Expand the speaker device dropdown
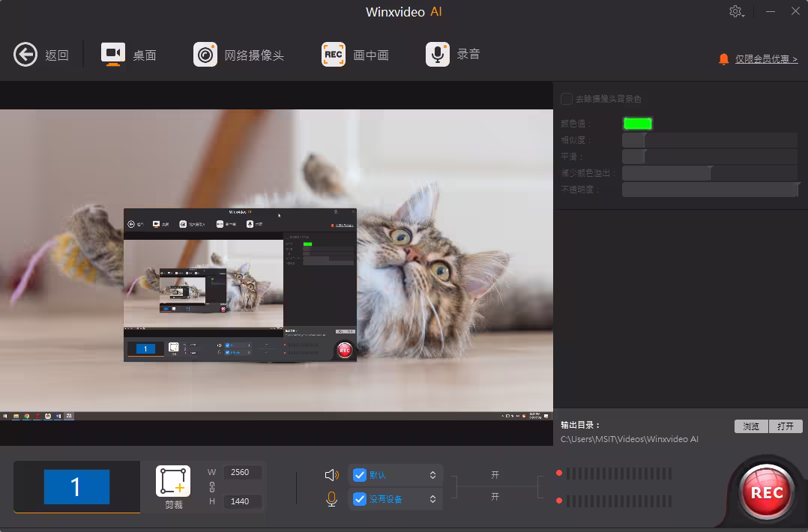The image size is (808, 532). tap(432, 475)
